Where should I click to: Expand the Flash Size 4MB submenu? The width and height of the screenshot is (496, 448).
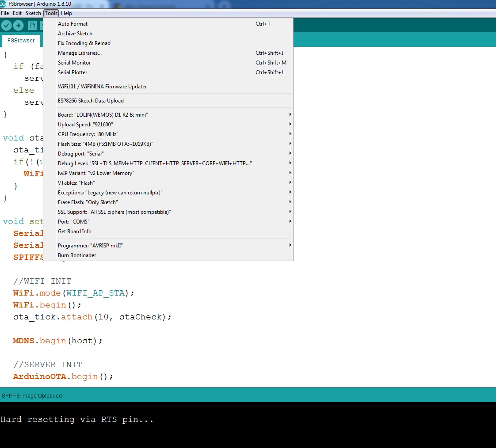105,144
